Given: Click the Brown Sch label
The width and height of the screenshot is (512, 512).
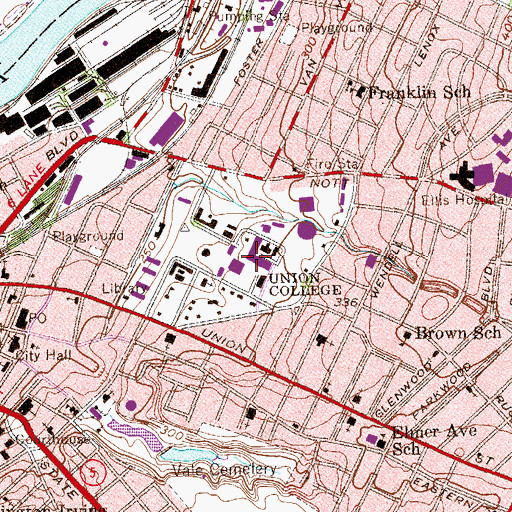Looking at the screenshot, I should tap(458, 333).
